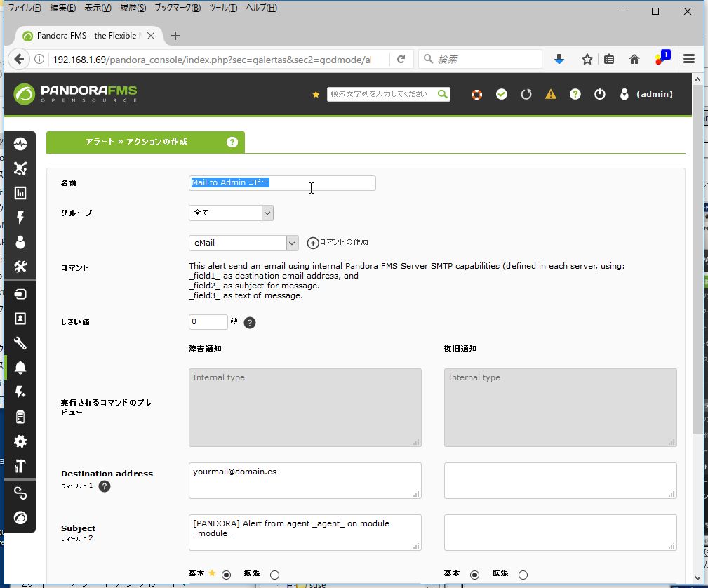Screen dimensions: 708x588
Task: Open the workspace user sidebar icon
Action: click(x=20, y=242)
